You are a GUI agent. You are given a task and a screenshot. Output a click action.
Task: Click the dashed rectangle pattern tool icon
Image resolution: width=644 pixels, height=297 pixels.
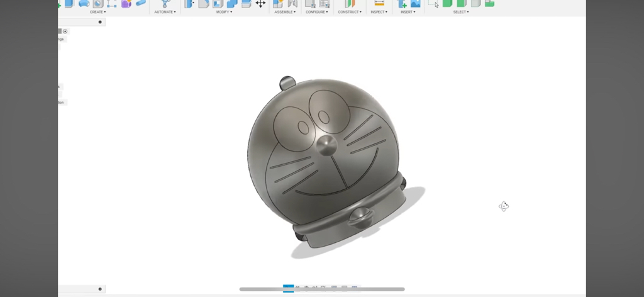pyautogui.click(x=112, y=4)
